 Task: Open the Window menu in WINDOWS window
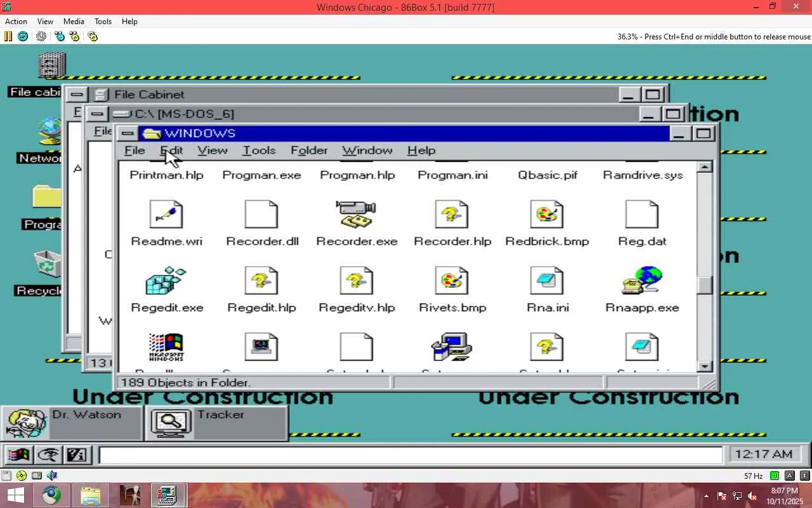(x=367, y=150)
